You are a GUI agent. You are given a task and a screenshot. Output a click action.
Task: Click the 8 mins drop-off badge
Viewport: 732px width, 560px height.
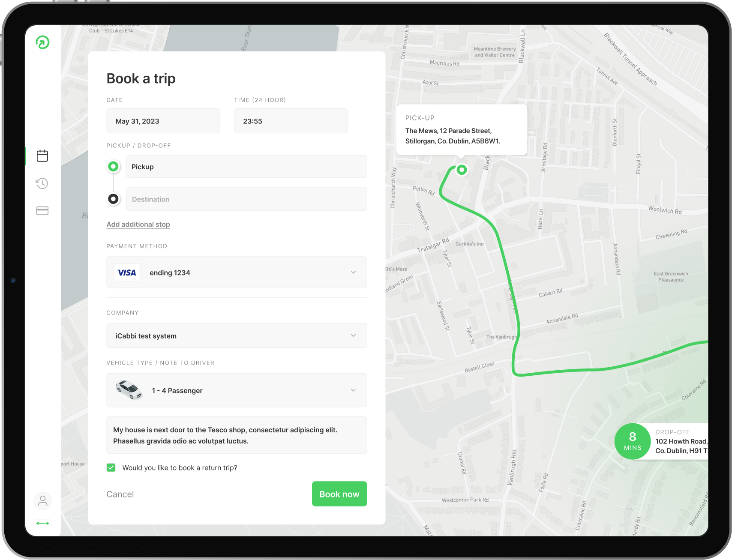(632, 441)
